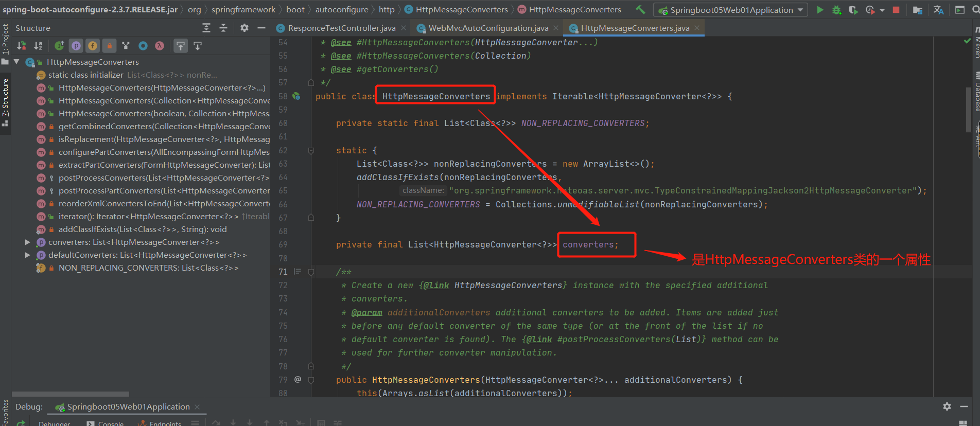The height and width of the screenshot is (426, 980).
Task: Run application with profiler
Action: pyautogui.click(x=870, y=10)
